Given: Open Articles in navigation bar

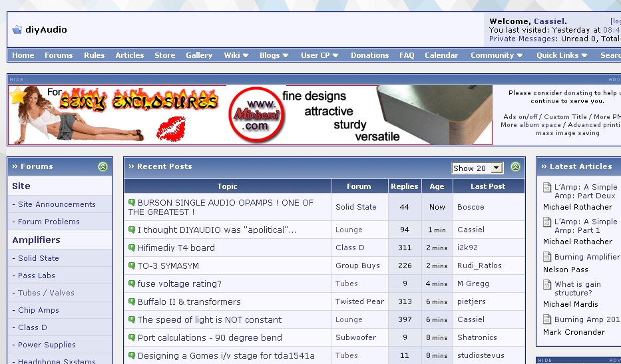Looking at the screenshot, I should (x=130, y=55).
